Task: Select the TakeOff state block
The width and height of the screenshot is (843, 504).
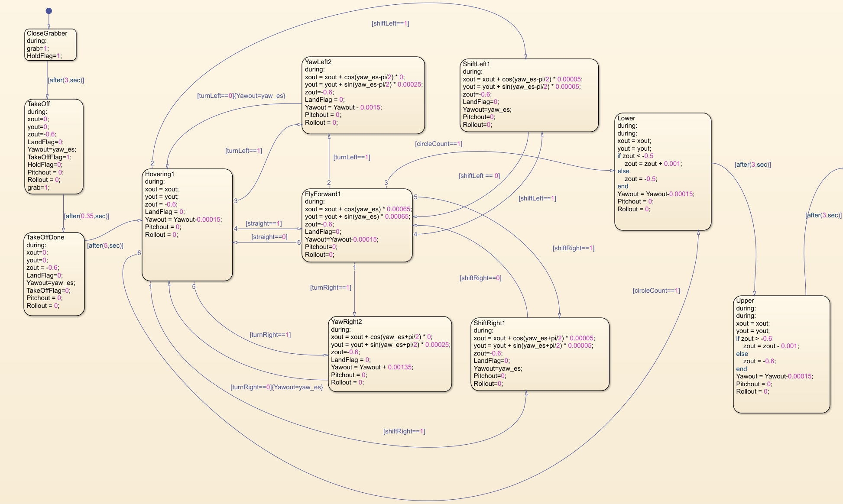Action: [54, 146]
